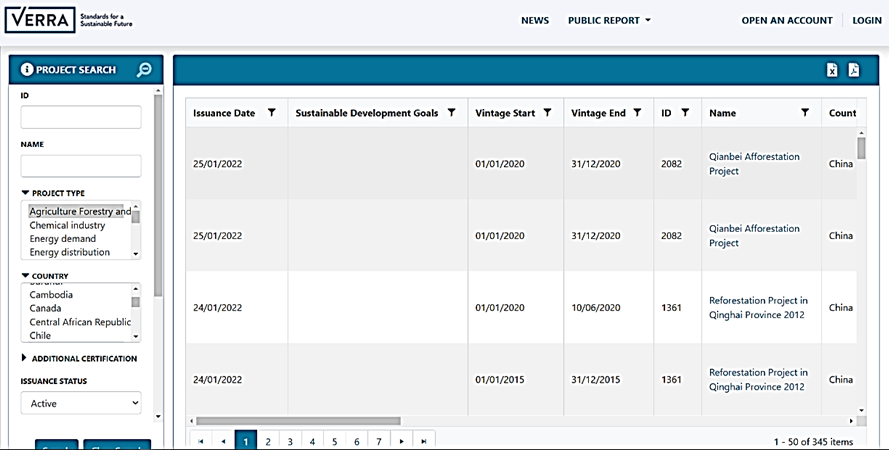
Task: Click the project search magnifier icon
Action: tap(144, 70)
